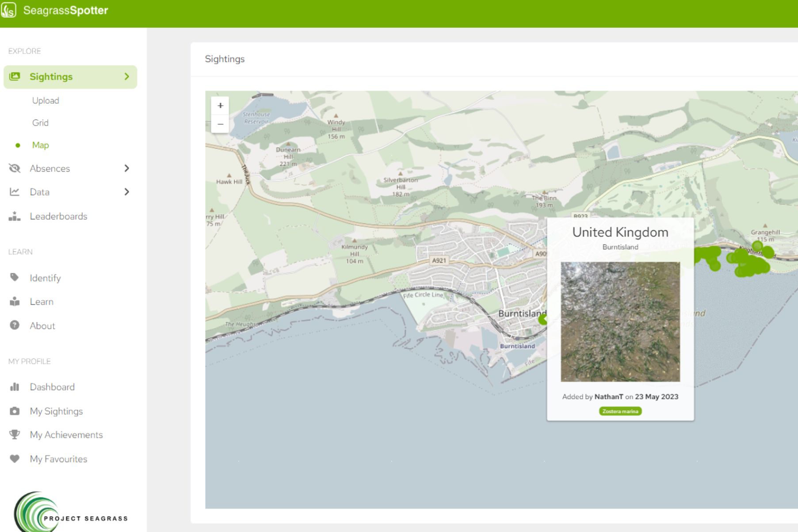Screen dimensions: 798x532
Task: Expand the Absences section chevron
Action: pos(127,168)
